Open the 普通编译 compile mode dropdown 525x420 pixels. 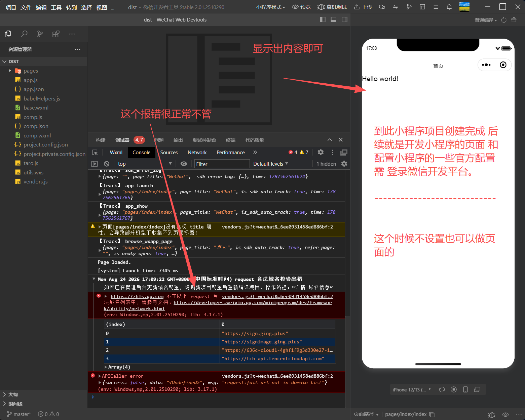coord(486,20)
